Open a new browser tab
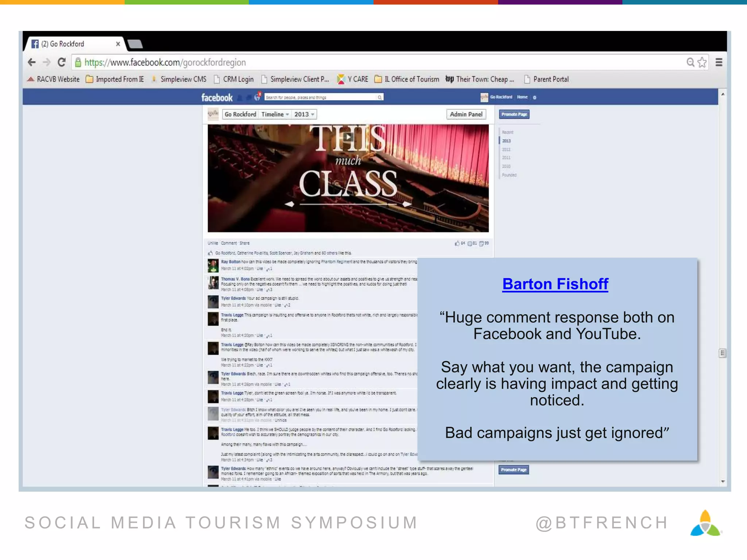Screen dimensions: 747x560 pyautogui.click(x=135, y=44)
